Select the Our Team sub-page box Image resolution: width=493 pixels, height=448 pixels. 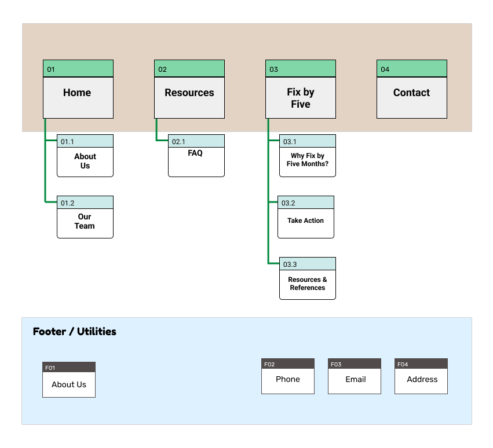(x=85, y=217)
